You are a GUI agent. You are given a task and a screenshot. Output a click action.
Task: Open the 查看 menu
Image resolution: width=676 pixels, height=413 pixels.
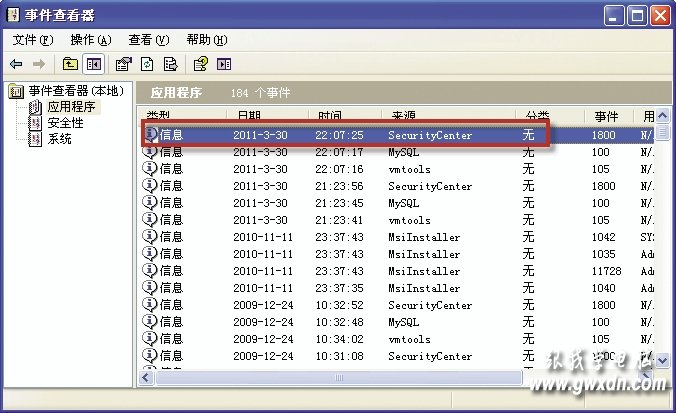pyautogui.click(x=148, y=40)
